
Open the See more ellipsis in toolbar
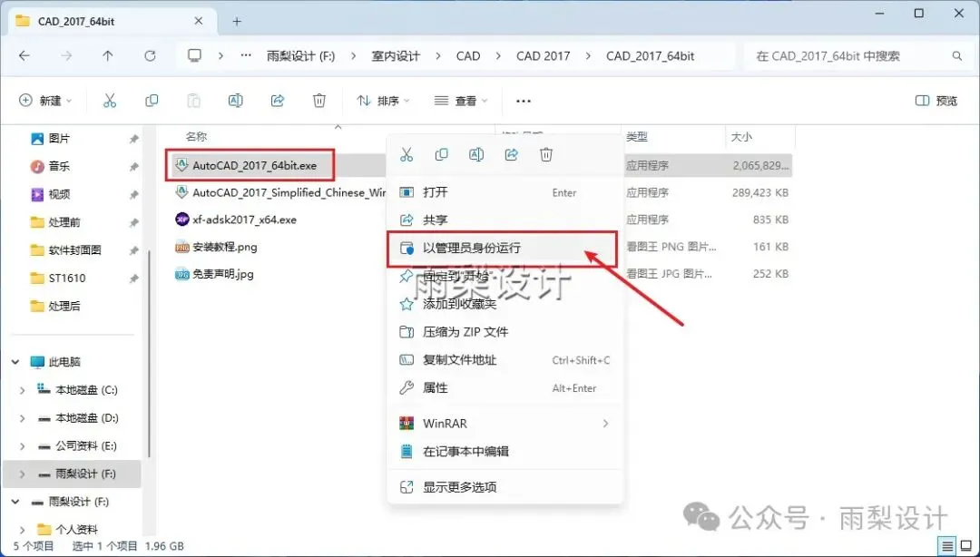tap(524, 101)
